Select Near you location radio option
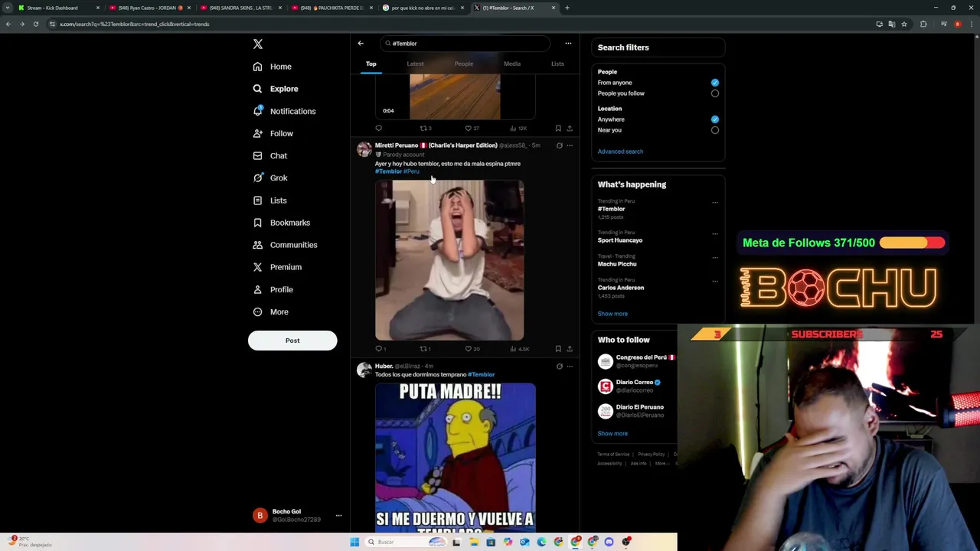This screenshot has width=980, height=551. [x=715, y=130]
